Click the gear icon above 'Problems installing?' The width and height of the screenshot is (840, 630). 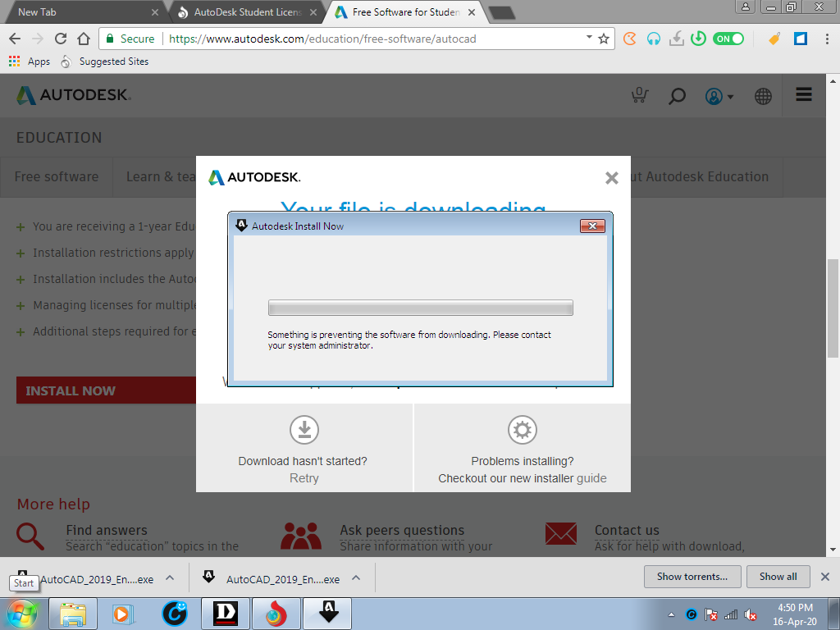pos(523,429)
